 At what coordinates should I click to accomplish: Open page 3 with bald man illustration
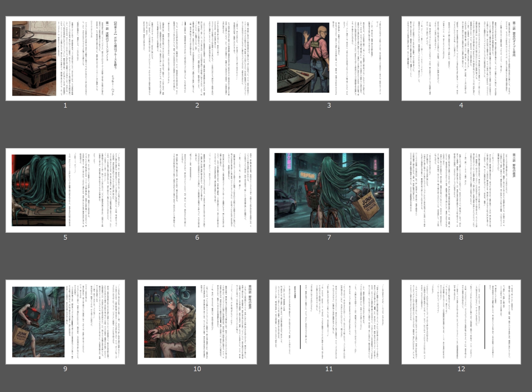click(x=329, y=58)
